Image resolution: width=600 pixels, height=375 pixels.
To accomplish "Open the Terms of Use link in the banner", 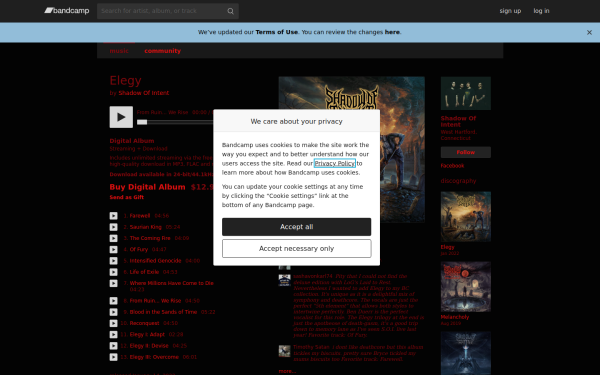I will pos(276,32).
